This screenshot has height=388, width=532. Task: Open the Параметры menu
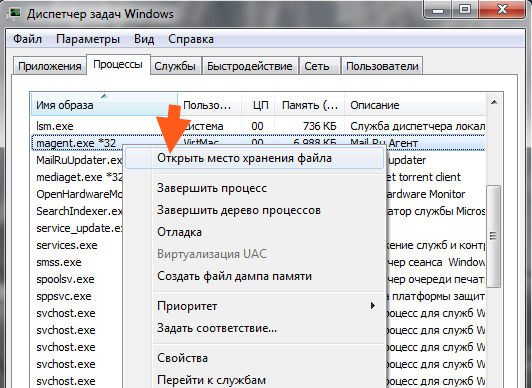[x=88, y=39]
